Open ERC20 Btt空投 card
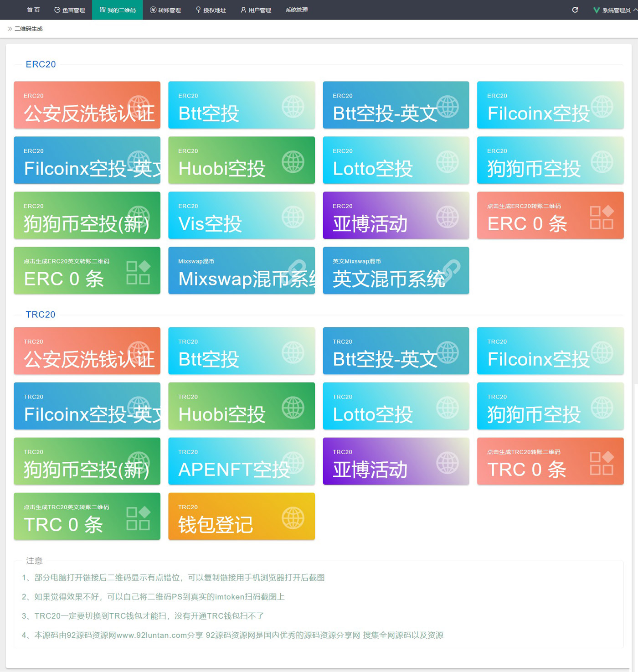638x672 pixels. (242, 105)
